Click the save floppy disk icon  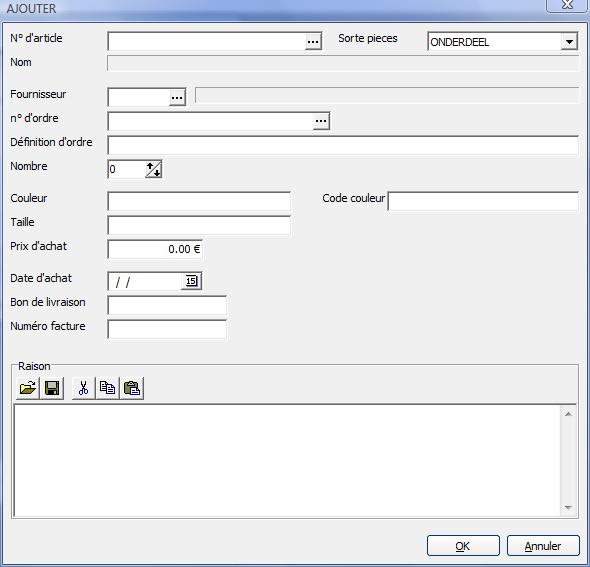52,388
